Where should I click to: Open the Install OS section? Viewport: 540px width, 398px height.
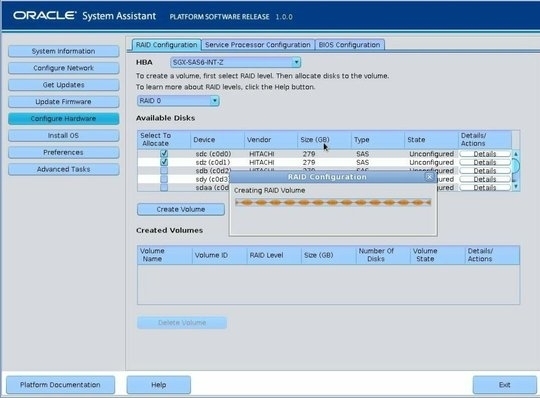tap(64, 136)
